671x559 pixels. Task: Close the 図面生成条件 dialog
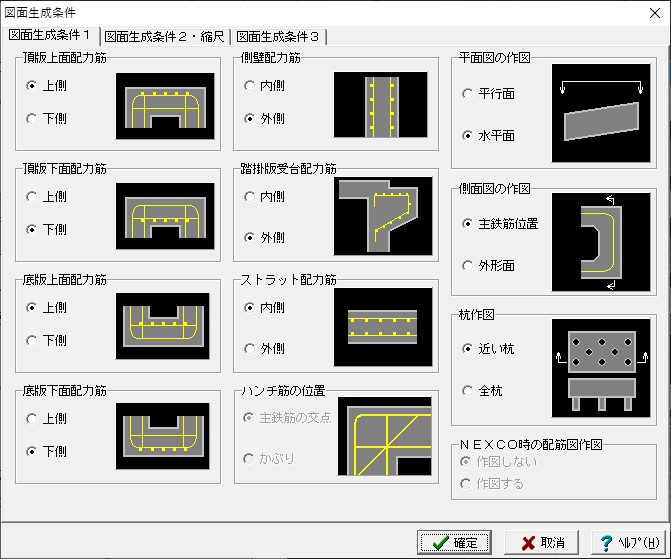[655, 13]
